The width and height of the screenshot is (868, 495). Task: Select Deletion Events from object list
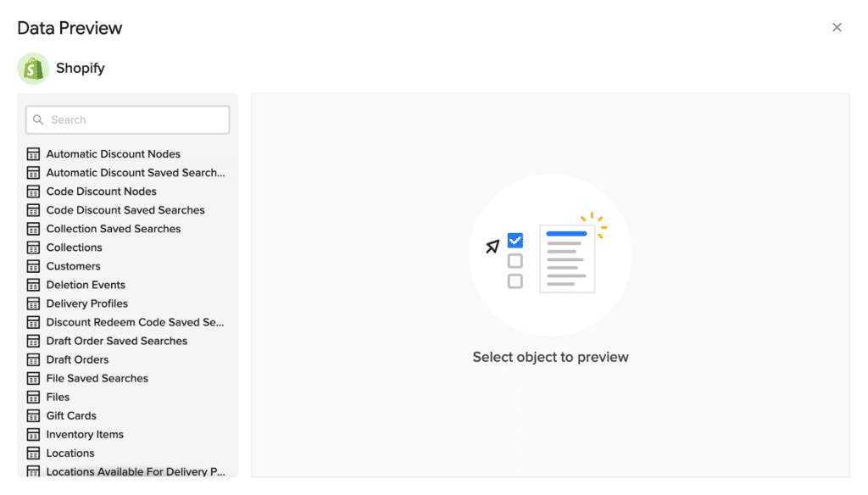tap(86, 285)
